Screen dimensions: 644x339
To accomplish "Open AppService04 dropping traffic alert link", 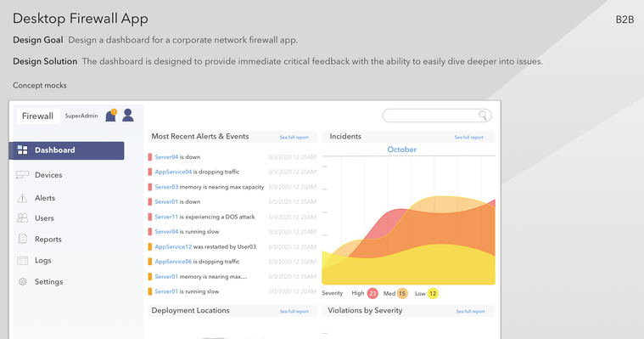I will point(173,172).
